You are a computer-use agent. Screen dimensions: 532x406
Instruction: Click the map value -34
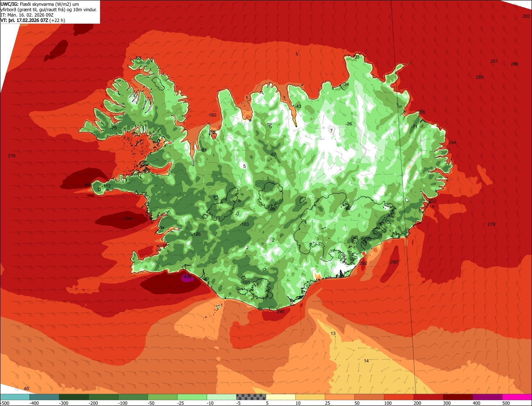tap(346, 84)
